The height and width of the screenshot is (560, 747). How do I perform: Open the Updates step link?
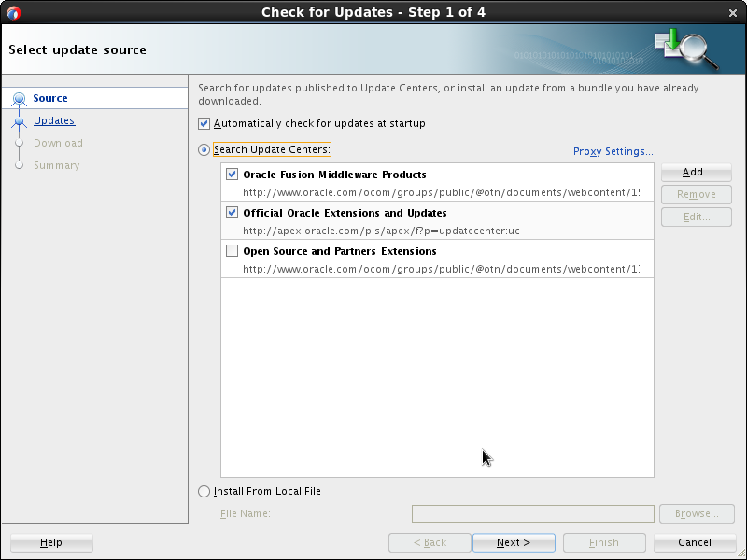pyautogui.click(x=54, y=120)
